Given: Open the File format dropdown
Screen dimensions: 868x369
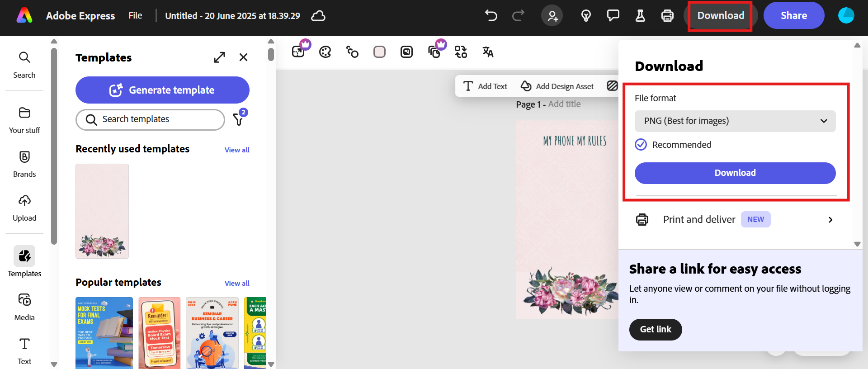Looking at the screenshot, I should [x=735, y=121].
